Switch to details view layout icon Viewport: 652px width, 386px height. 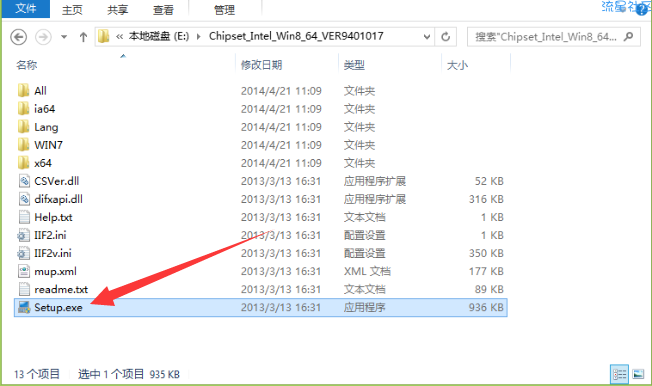(x=619, y=374)
